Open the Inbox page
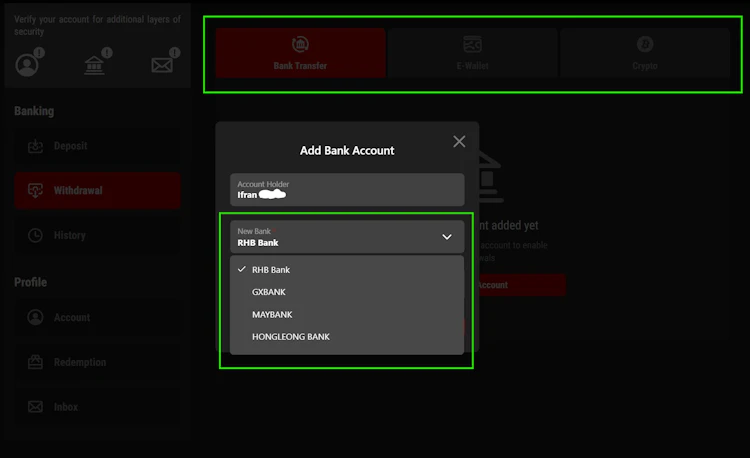 [98, 407]
